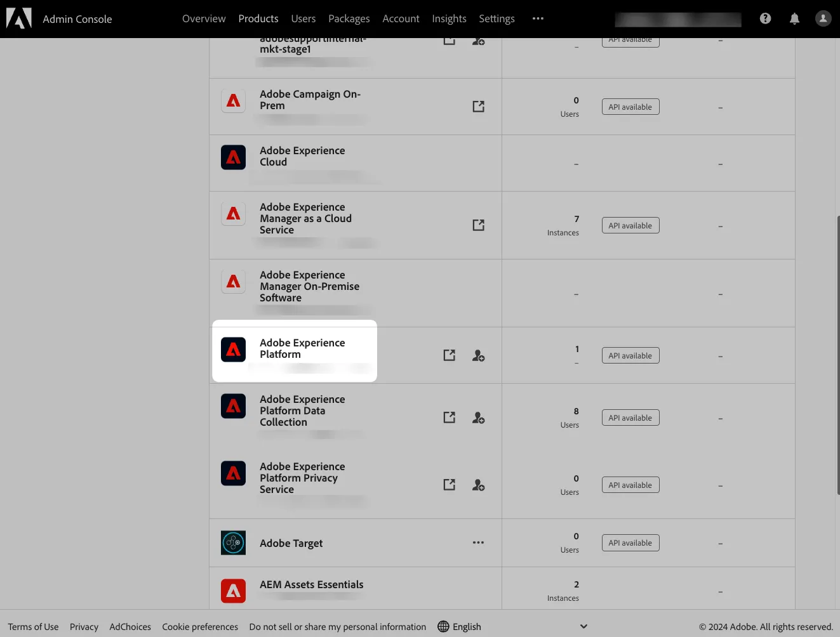Click the globe language icon in footer

(443, 627)
